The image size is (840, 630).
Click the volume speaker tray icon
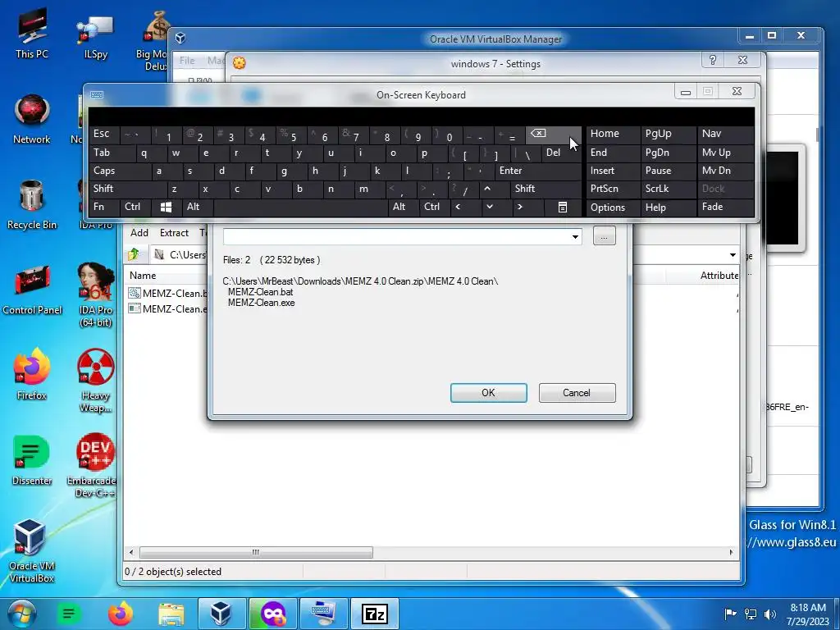click(x=769, y=614)
